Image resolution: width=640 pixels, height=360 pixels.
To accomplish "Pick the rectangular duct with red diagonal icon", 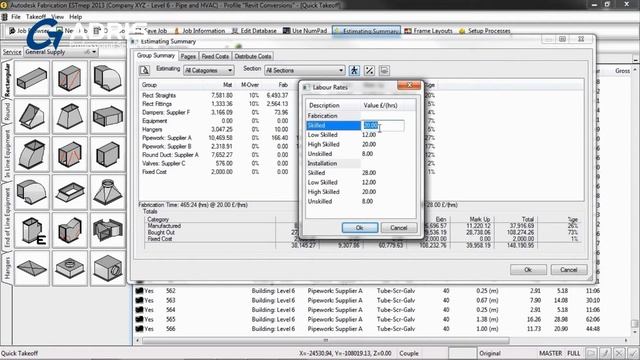I will [70, 78].
